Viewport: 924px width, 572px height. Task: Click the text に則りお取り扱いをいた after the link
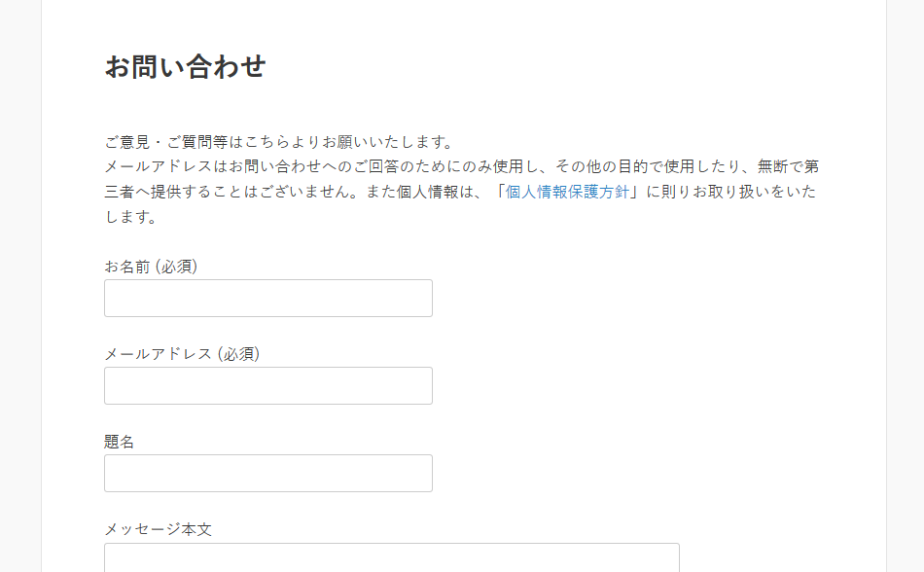[731, 192]
